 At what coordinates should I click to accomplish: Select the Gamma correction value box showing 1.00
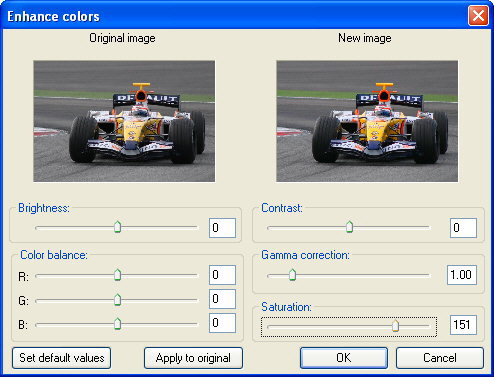(462, 275)
